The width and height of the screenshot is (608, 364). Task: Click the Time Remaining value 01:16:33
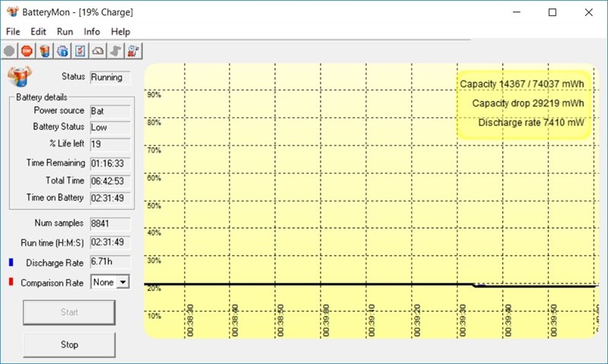tap(110, 163)
